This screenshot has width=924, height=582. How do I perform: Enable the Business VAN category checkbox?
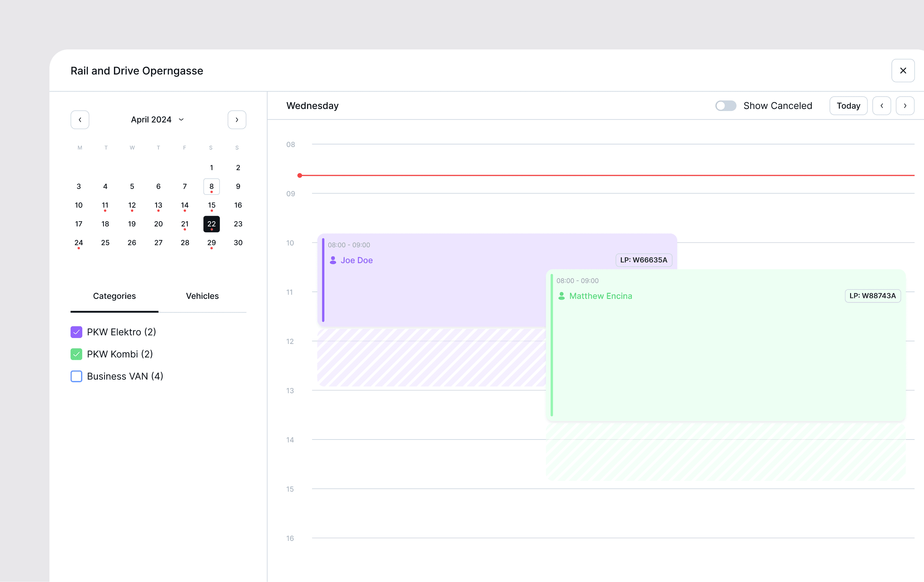point(76,376)
